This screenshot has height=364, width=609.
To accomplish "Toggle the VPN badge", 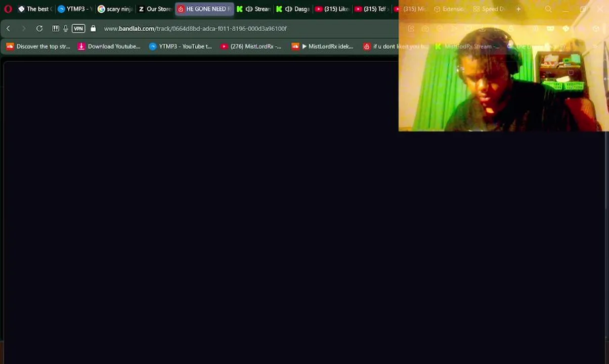I will 78,29.
